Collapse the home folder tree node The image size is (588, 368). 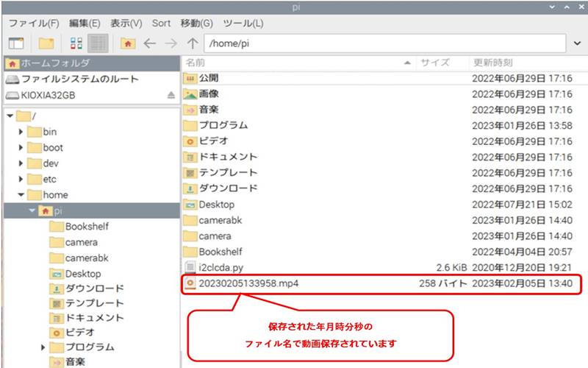tap(21, 194)
